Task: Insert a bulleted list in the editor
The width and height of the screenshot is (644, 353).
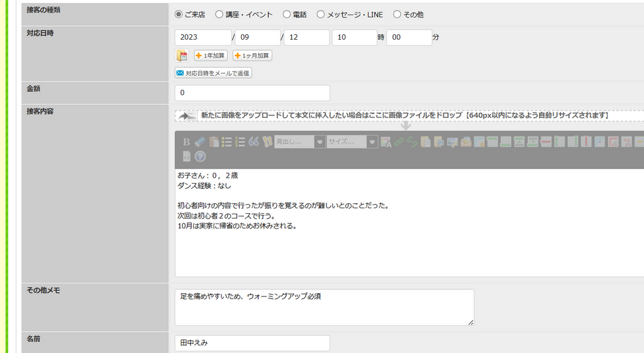Action: [x=226, y=142]
